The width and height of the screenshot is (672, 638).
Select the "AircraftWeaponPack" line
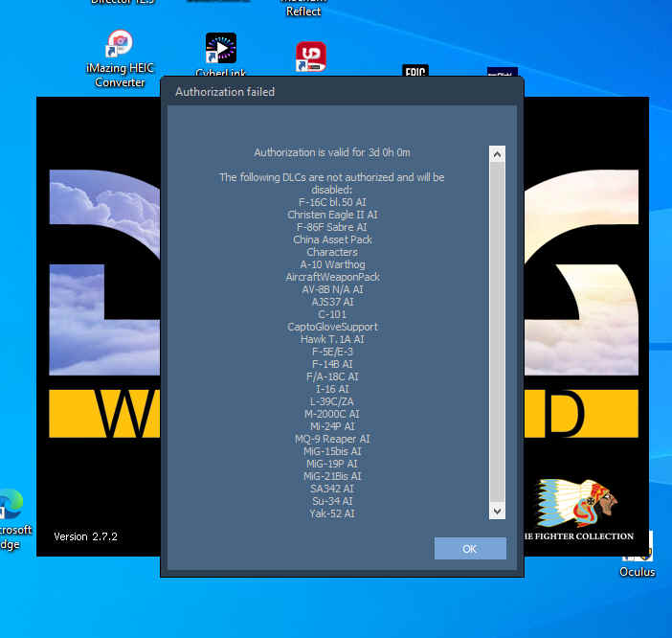[332, 277]
